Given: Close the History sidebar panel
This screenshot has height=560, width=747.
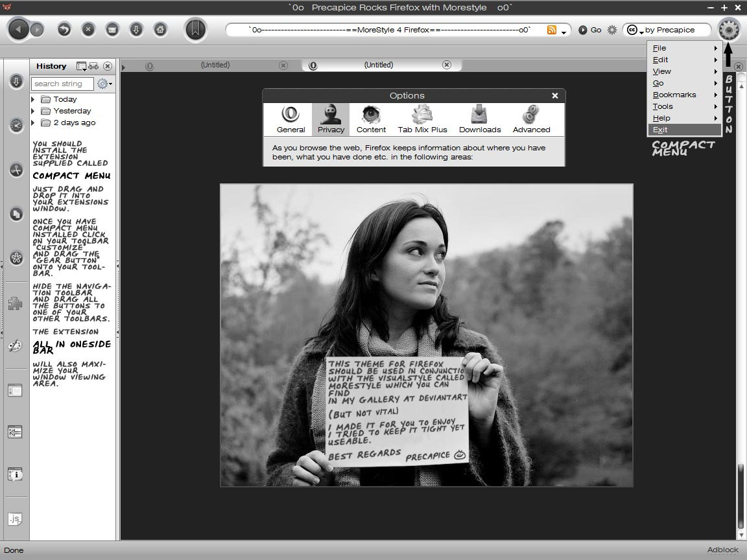Looking at the screenshot, I should coord(108,66).
